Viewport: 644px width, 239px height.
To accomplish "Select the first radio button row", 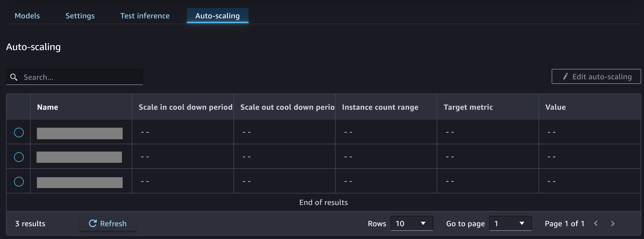I will [19, 132].
